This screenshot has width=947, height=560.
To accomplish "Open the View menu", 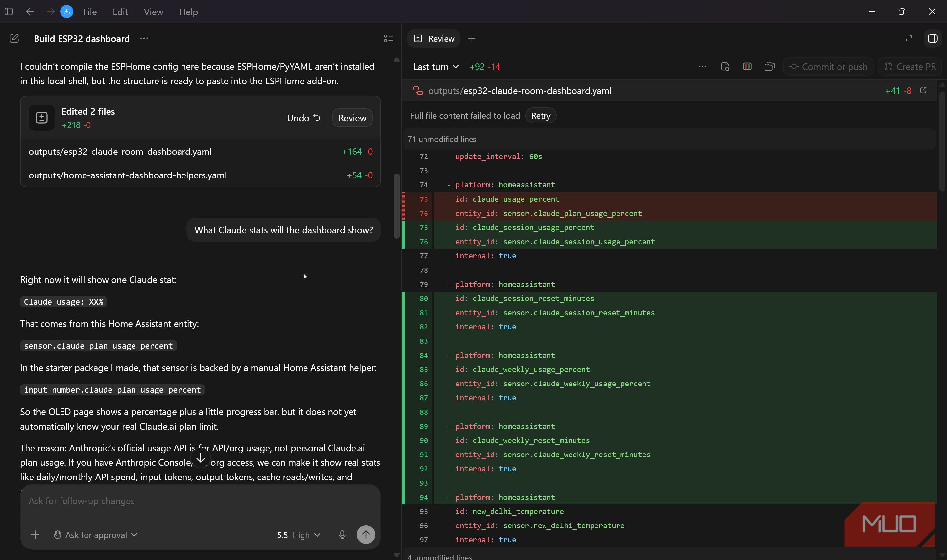I will 153,12.
